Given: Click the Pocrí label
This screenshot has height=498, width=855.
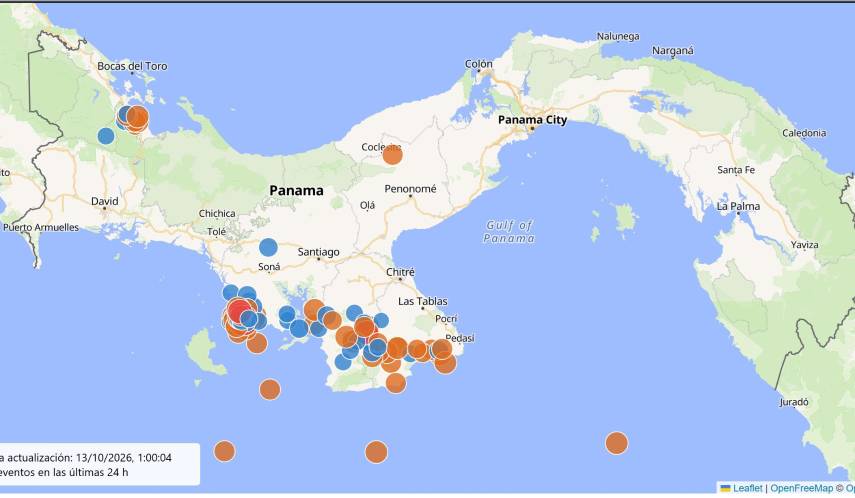Looking at the screenshot, I should 446,319.
